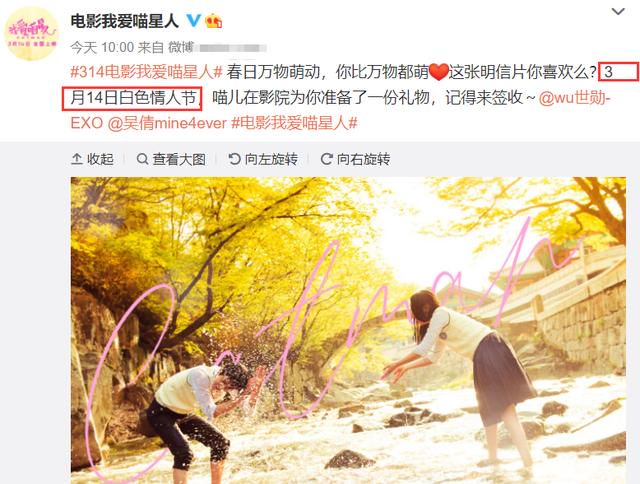Open the @吴倩mine4ever mention link
This screenshot has height=484, width=640.
tap(167, 123)
